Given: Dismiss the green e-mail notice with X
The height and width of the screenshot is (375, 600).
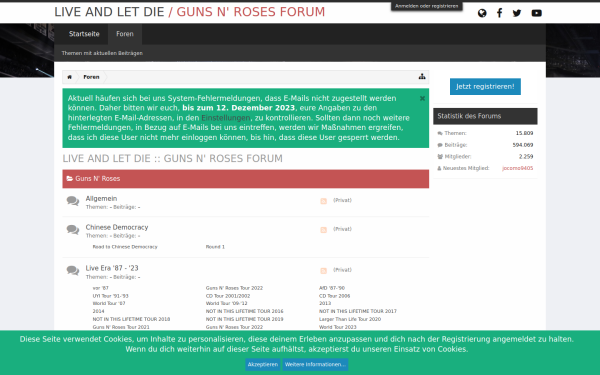Looking at the screenshot, I should [x=422, y=98].
